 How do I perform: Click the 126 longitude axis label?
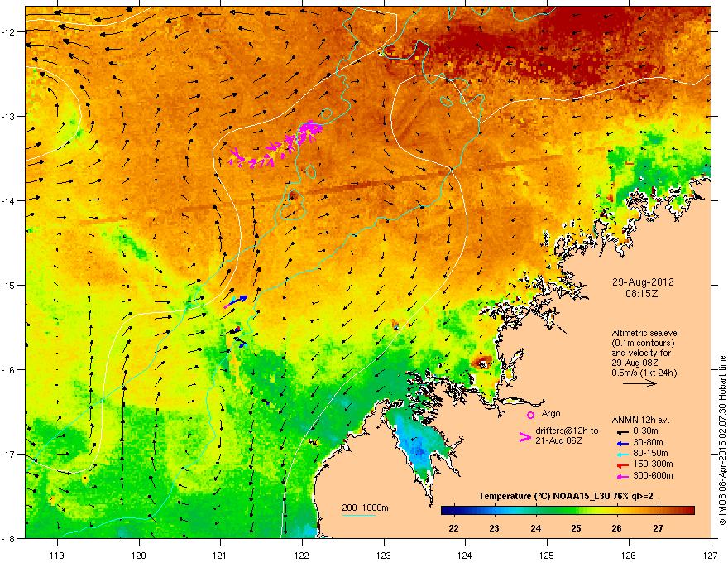point(629,555)
